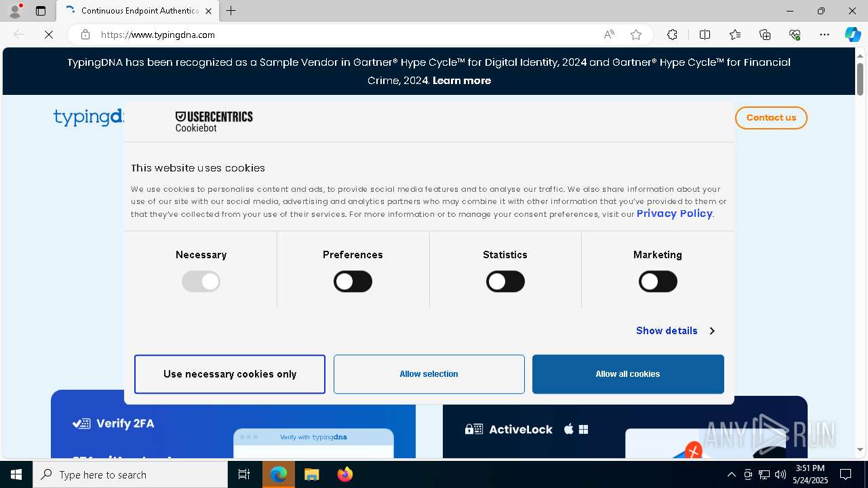Click Allow all cookies button
This screenshot has width=868, height=488.
click(x=628, y=374)
